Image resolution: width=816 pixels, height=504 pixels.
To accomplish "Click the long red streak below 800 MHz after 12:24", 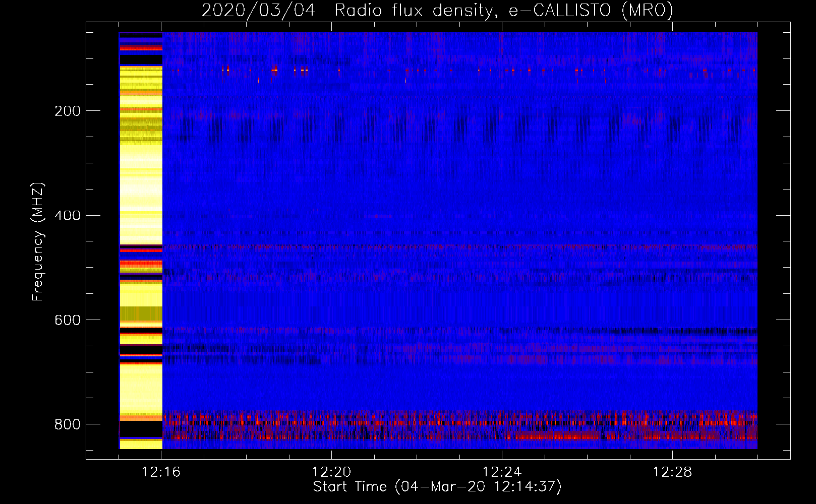I will pos(555,436).
